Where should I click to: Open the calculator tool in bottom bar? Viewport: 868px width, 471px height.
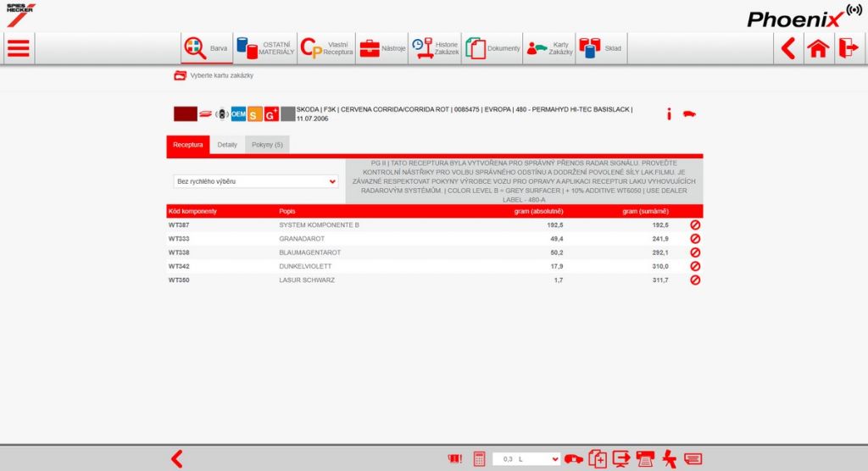pos(479,458)
